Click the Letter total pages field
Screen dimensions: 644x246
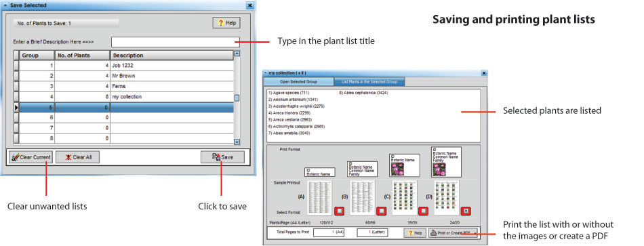point(373,232)
